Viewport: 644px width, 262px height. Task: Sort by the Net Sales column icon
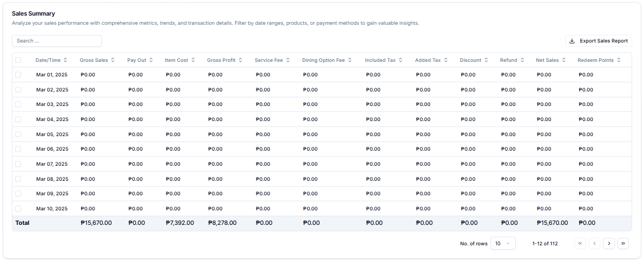[564, 60]
